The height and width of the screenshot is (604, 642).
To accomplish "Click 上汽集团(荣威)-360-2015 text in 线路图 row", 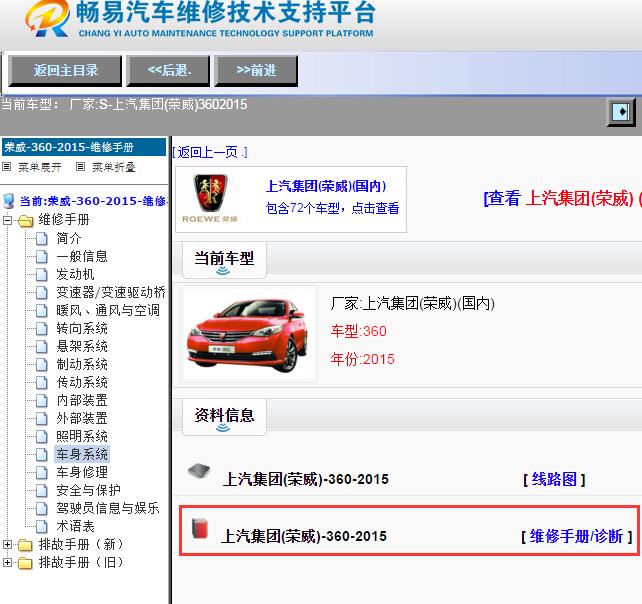I will point(305,479).
